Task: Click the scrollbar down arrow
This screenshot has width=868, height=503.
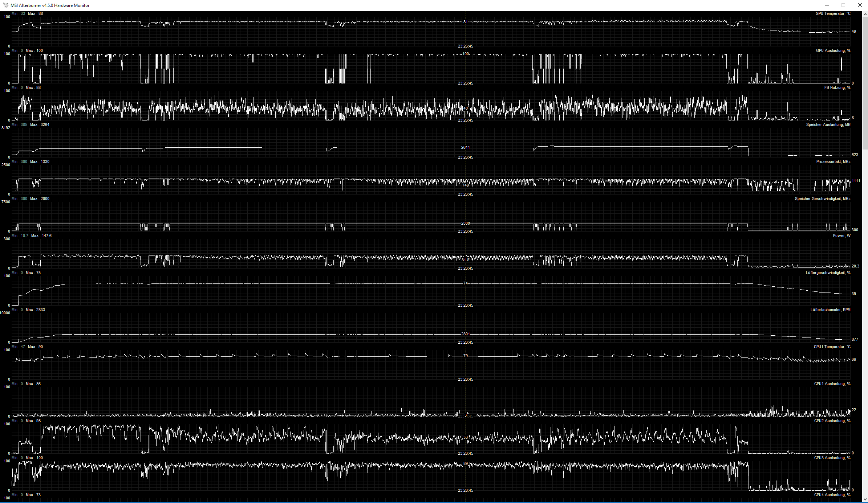Action: [865, 499]
